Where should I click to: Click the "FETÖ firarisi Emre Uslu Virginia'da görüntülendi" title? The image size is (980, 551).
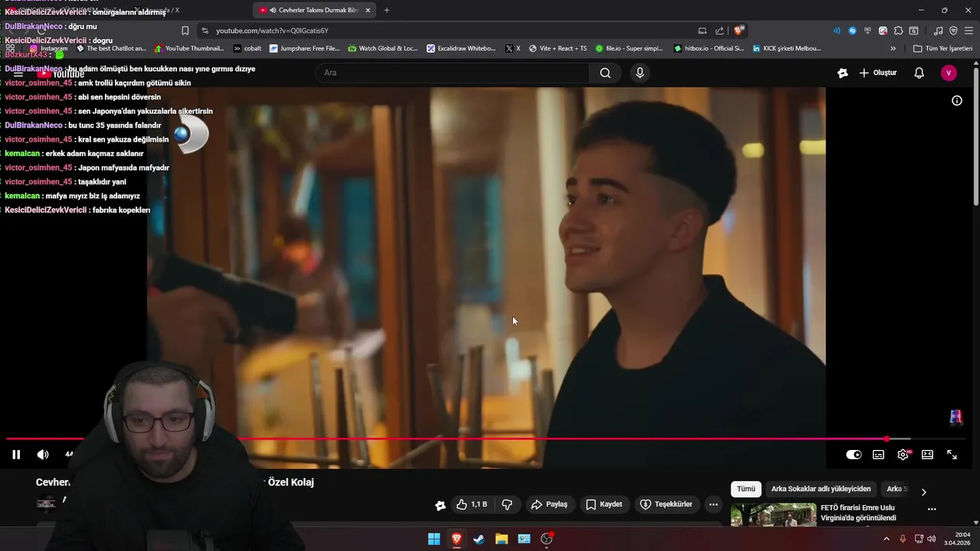858,513
